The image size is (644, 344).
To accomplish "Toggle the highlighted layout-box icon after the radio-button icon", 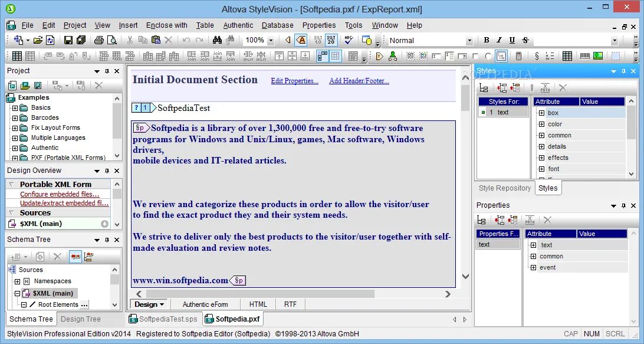I will point(501,56).
